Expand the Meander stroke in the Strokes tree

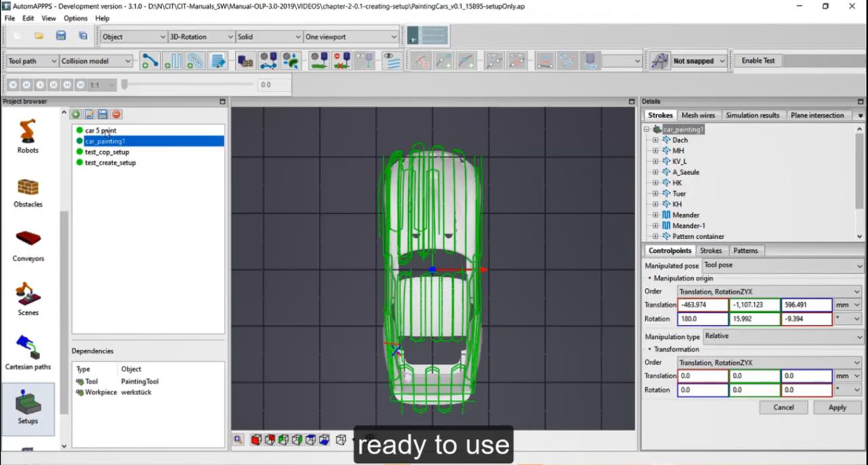(655, 215)
